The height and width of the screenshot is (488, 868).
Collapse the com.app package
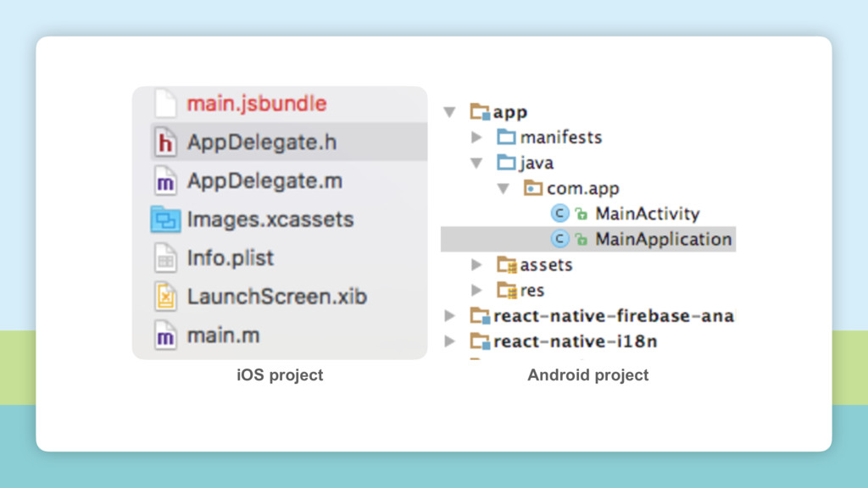pos(504,189)
